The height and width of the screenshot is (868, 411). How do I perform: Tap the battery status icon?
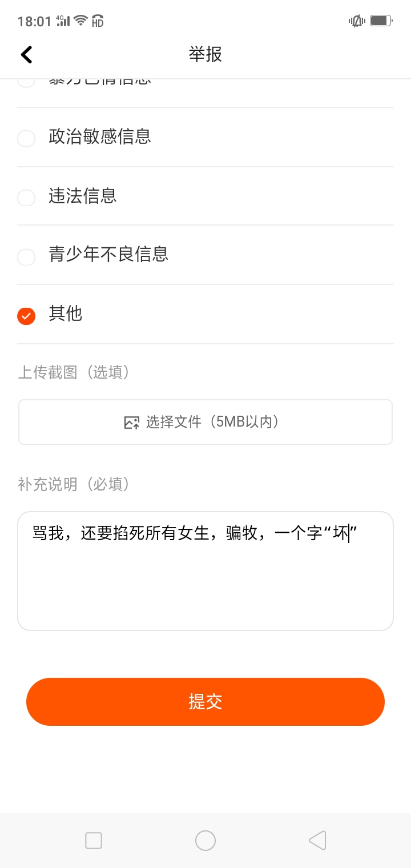coord(380,21)
